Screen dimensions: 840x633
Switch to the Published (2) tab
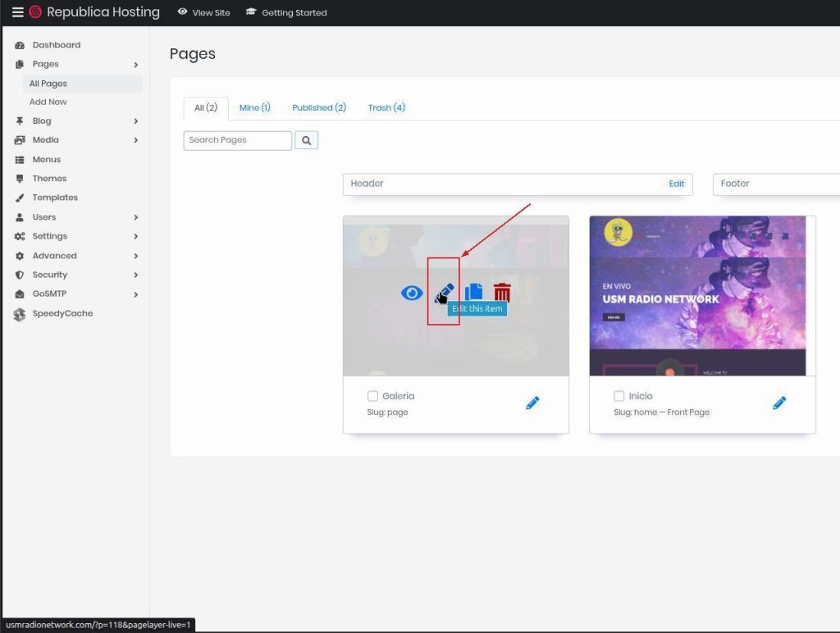point(319,107)
